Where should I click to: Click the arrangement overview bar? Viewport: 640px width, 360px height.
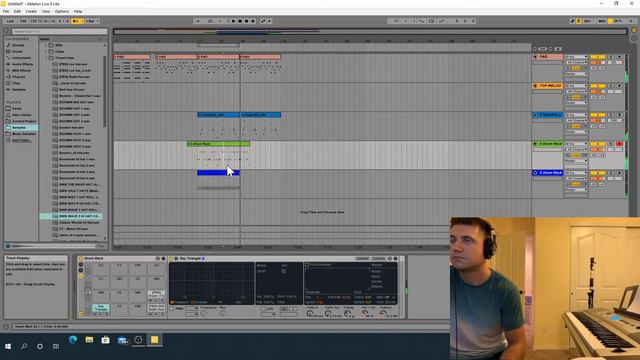(370, 31)
